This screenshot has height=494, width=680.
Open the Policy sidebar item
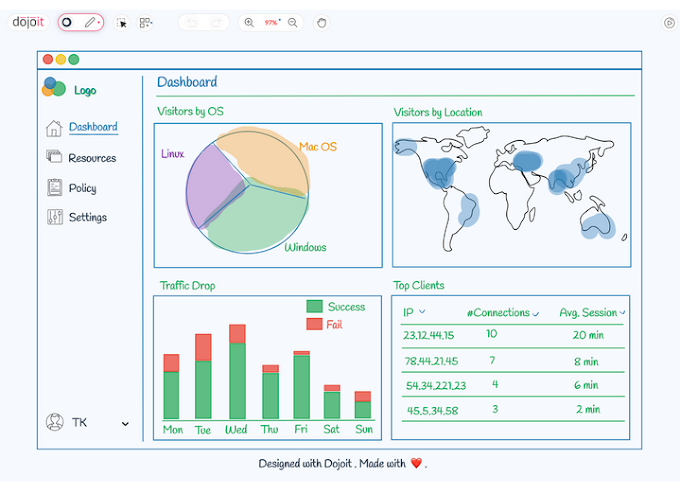pyautogui.click(x=82, y=188)
